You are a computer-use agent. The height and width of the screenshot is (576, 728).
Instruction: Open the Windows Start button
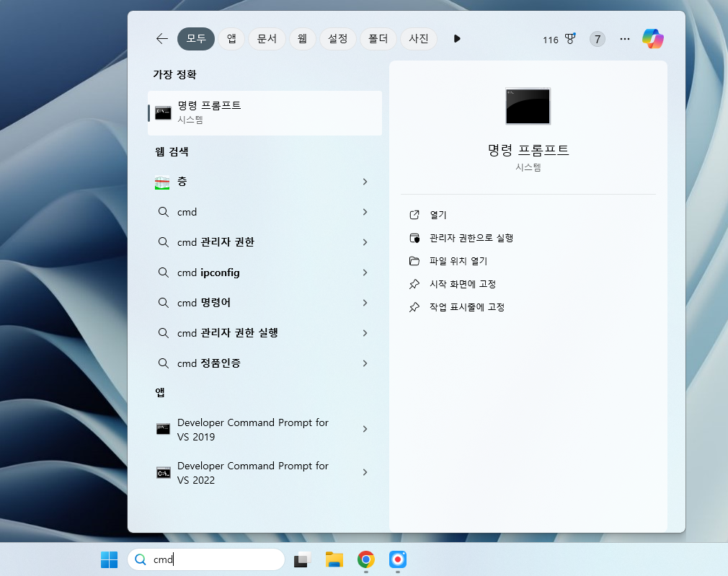109,559
